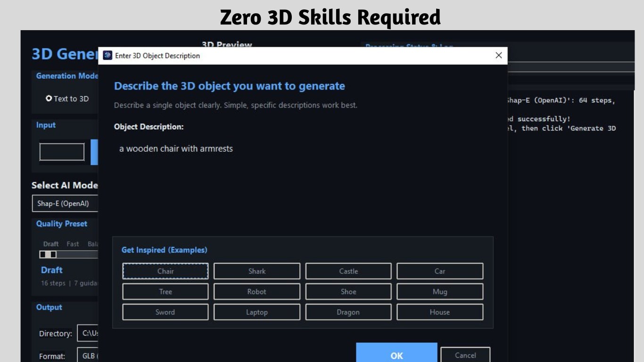Click the Output Directory path field

pyautogui.click(x=88, y=333)
